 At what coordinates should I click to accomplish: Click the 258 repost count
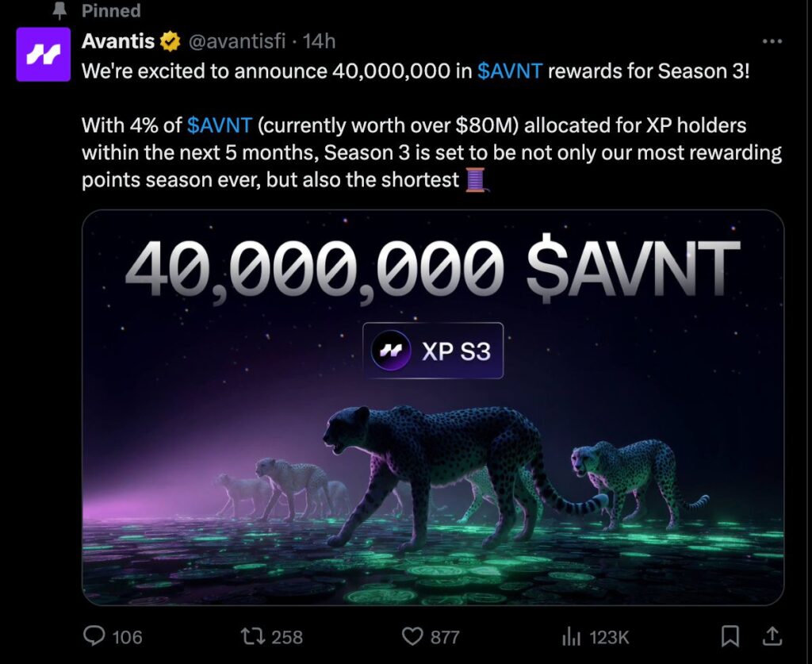coord(287,637)
